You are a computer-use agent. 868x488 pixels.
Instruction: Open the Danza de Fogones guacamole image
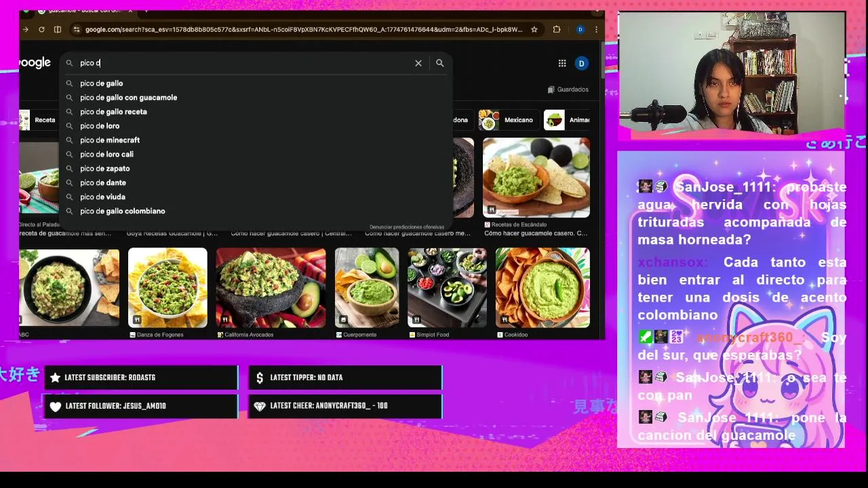[x=167, y=288]
